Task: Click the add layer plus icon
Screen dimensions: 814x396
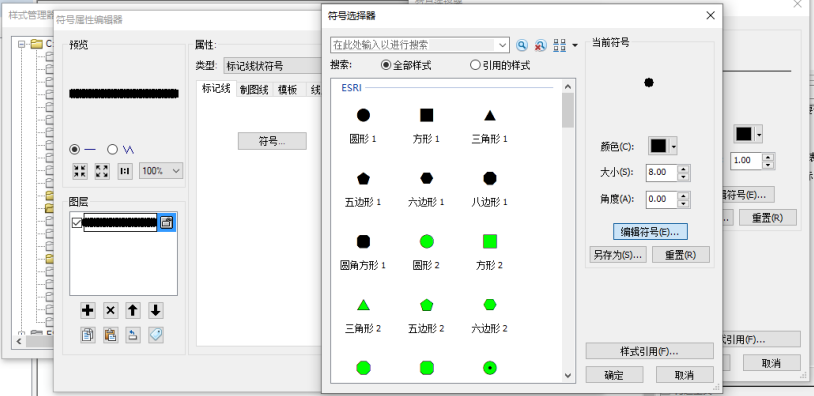Action: tap(88, 310)
